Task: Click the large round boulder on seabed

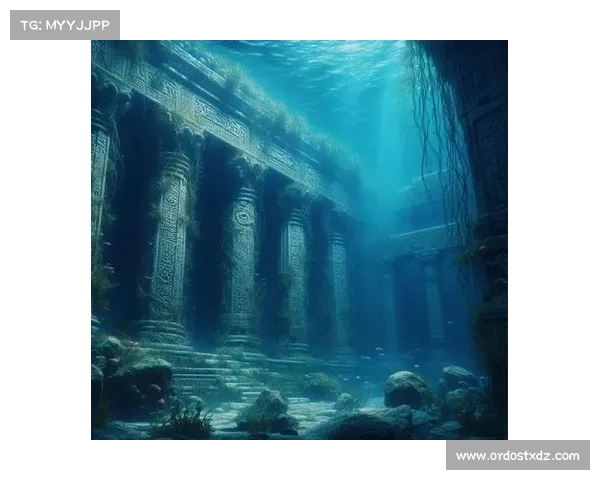Action: [406, 389]
